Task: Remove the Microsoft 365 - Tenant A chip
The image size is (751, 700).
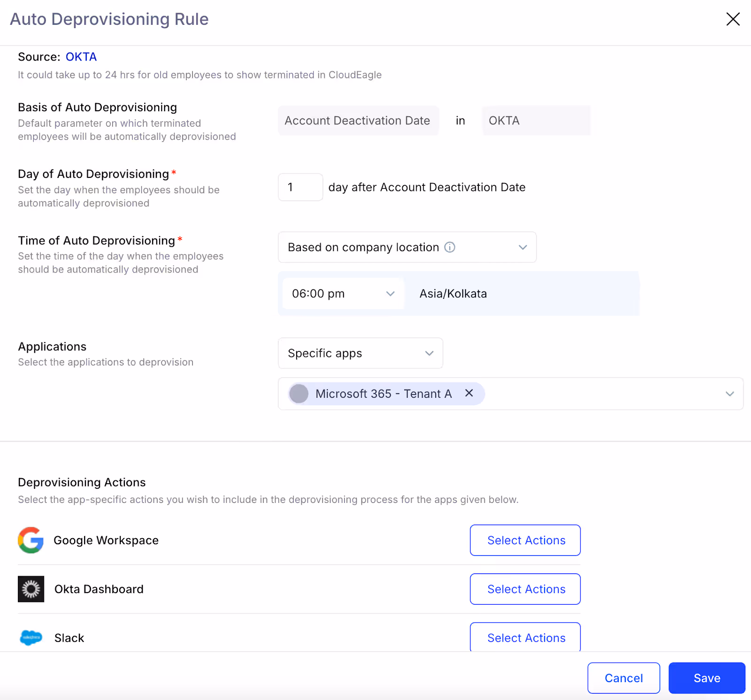Action: (x=469, y=393)
